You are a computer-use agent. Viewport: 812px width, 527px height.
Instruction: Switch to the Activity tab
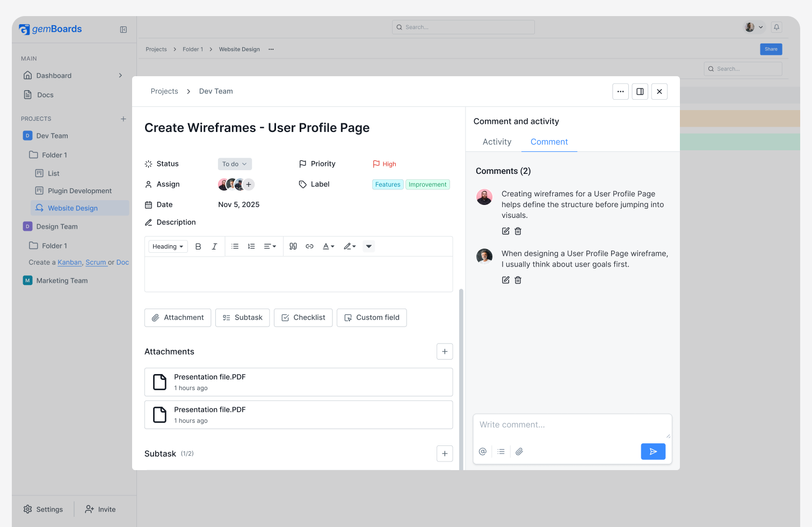(x=496, y=142)
